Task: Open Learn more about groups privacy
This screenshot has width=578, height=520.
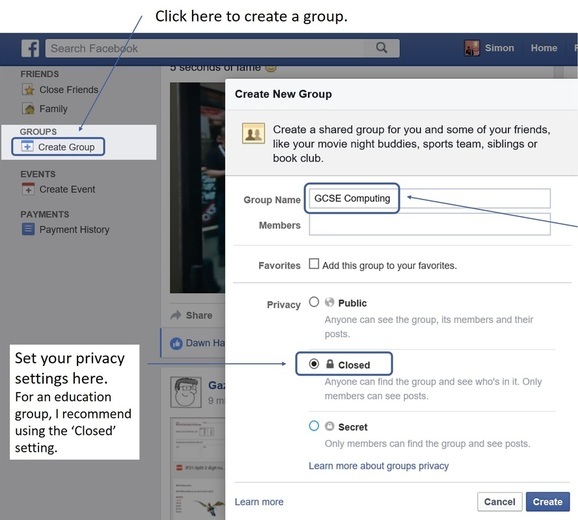Action: pyautogui.click(x=379, y=466)
